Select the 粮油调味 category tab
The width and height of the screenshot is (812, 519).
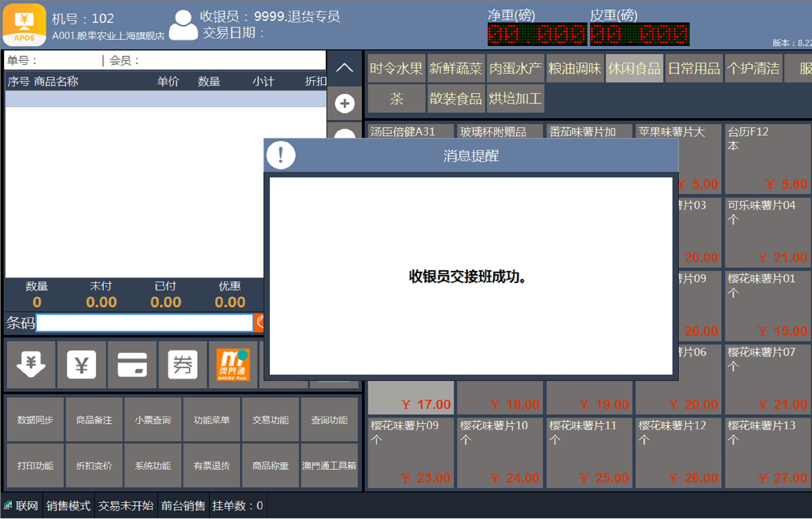click(x=575, y=68)
